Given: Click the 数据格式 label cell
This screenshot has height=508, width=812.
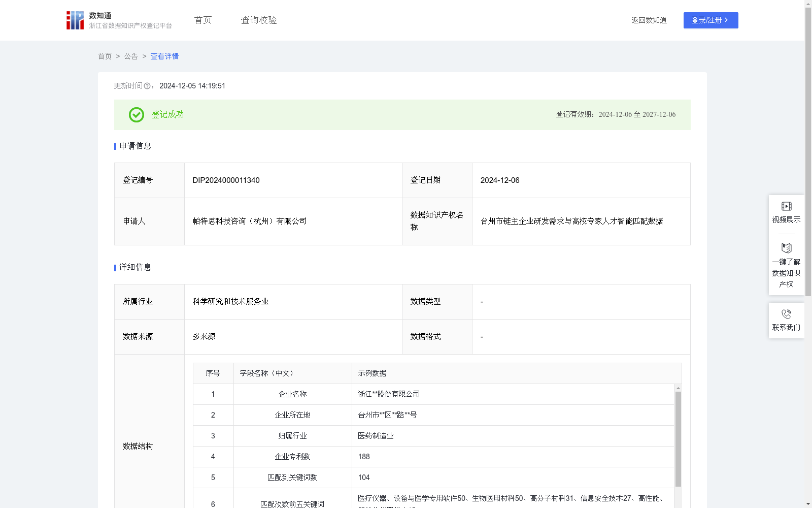Looking at the screenshot, I should point(437,337).
